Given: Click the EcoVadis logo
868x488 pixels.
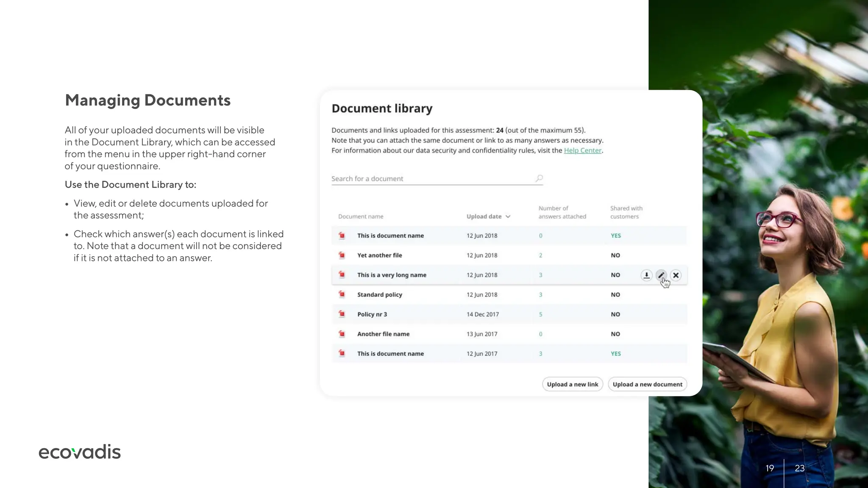Looking at the screenshot, I should pos(80,452).
